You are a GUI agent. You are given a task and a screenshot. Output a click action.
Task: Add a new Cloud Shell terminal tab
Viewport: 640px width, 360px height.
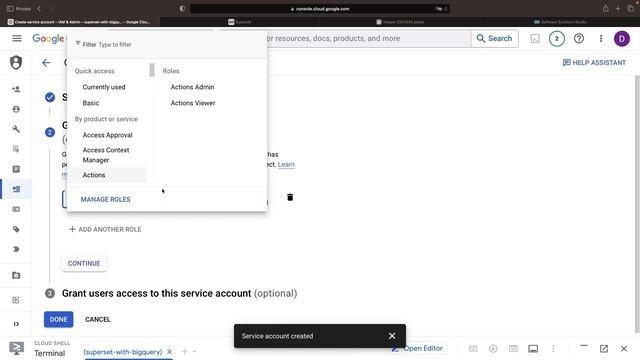[x=184, y=351]
